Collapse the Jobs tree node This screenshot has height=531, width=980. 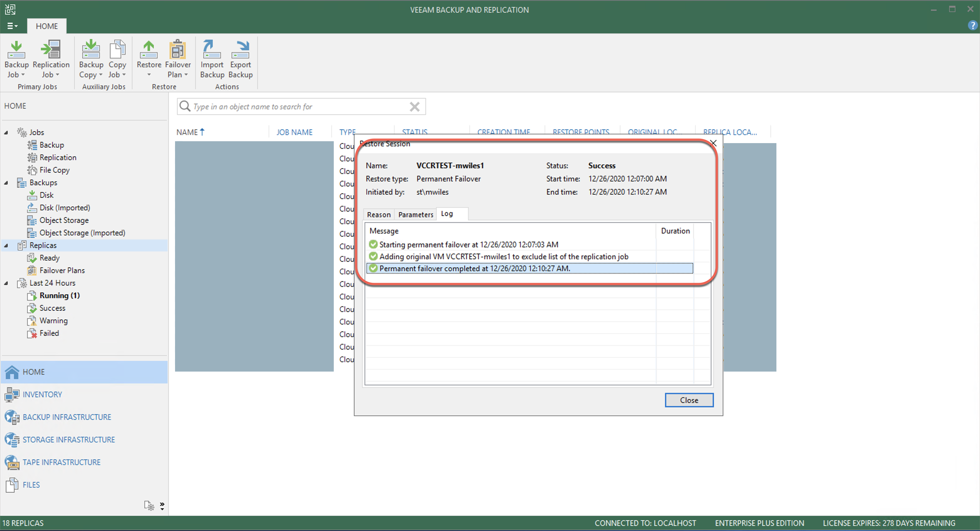click(6, 132)
